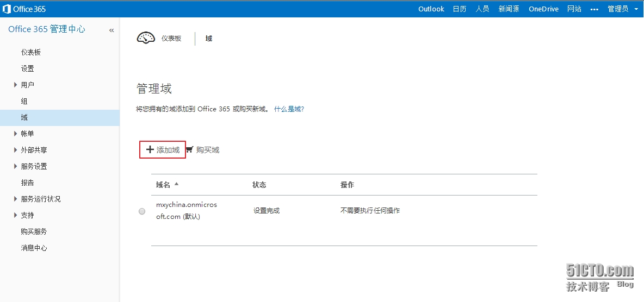
Task: Sort by domain name arrow icon
Action: 176,184
